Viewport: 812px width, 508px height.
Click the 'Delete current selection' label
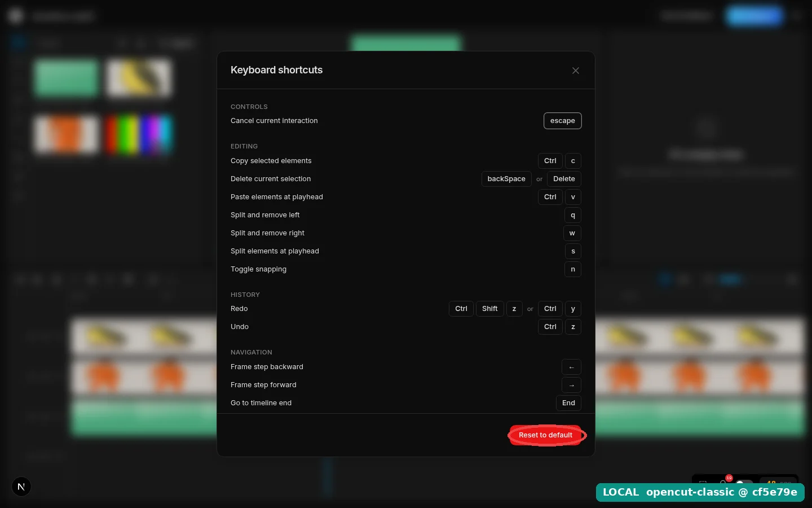click(271, 179)
